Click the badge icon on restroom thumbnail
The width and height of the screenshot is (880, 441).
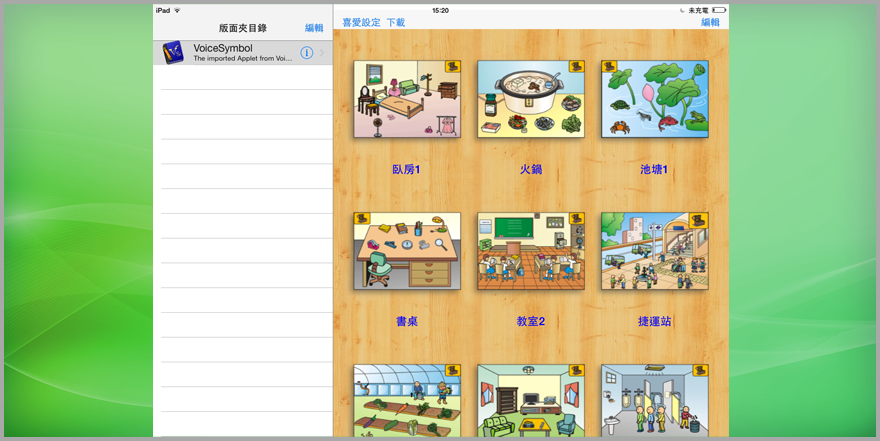tap(700, 371)
